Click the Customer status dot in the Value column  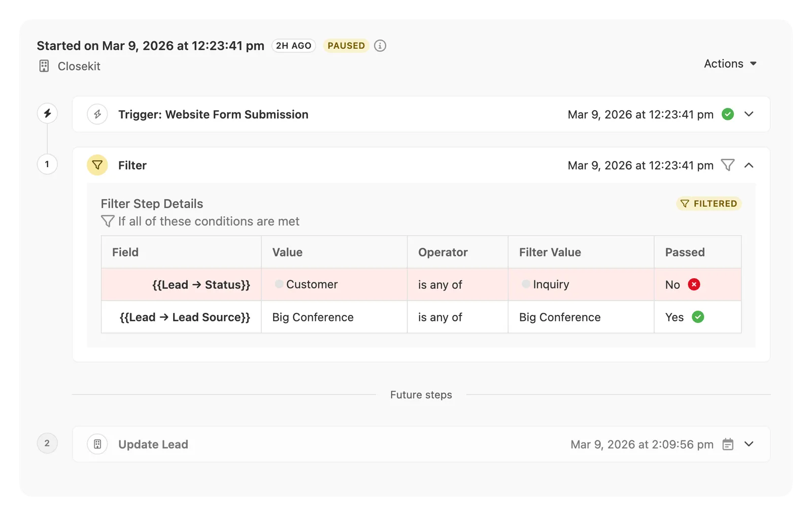coord(279,284)
